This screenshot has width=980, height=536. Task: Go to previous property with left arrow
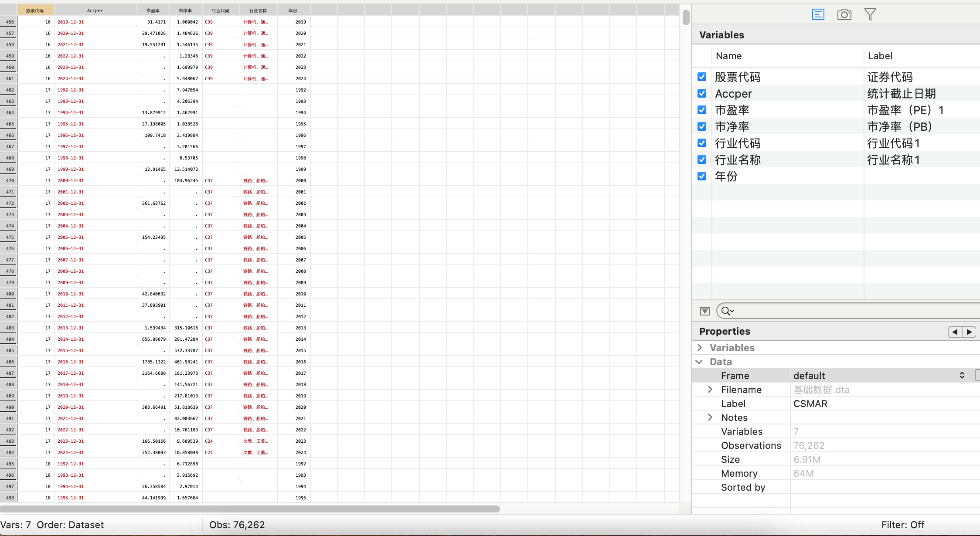pos(955,332)
